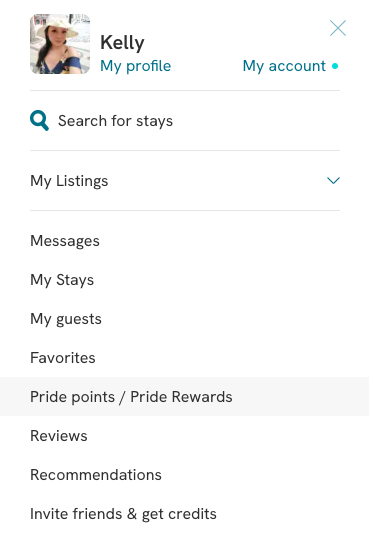Open the My Listings section label
Viewport: 369px width, 541px height.
pyautogui.click(x=69, y=181)
